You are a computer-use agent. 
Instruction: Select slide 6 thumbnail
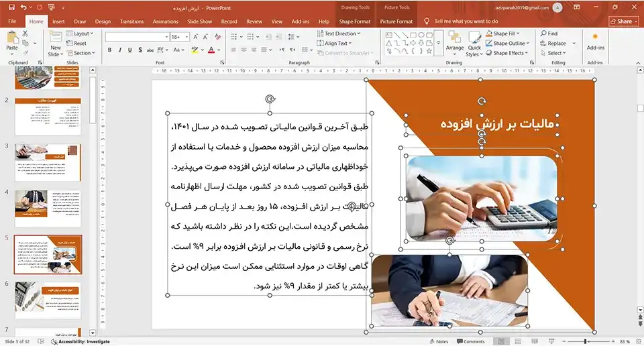coord(48,300)
